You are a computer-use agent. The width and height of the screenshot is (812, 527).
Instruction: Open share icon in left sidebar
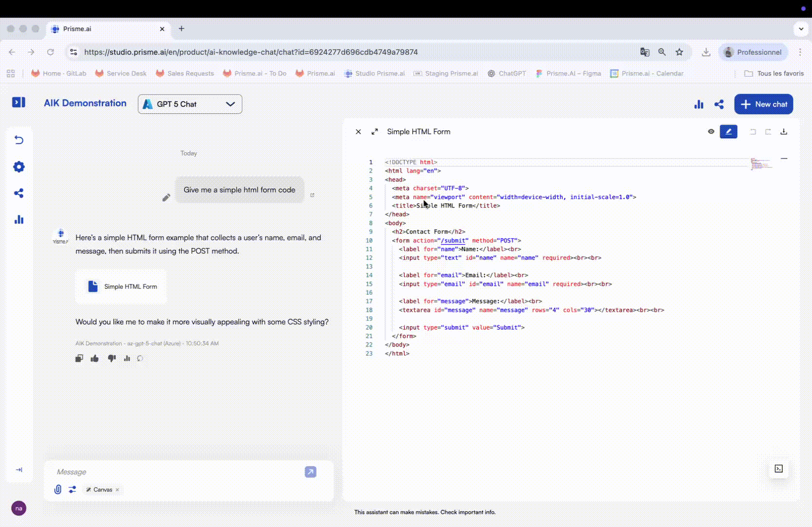coord(19,193)
